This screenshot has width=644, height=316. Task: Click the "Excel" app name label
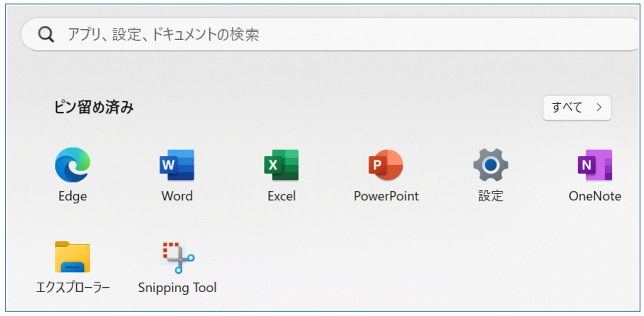click(x=281, y=196)
